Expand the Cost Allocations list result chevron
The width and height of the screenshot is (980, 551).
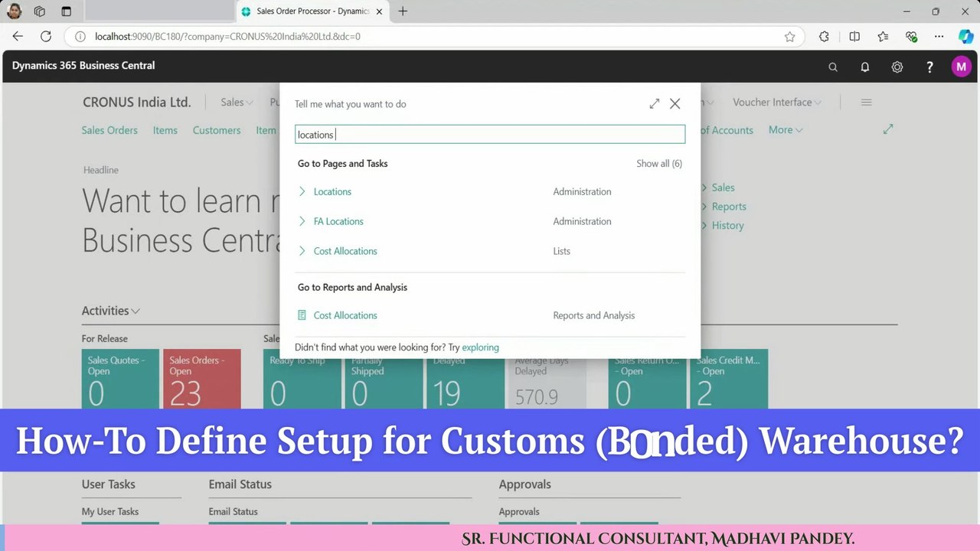click(302, 251)
